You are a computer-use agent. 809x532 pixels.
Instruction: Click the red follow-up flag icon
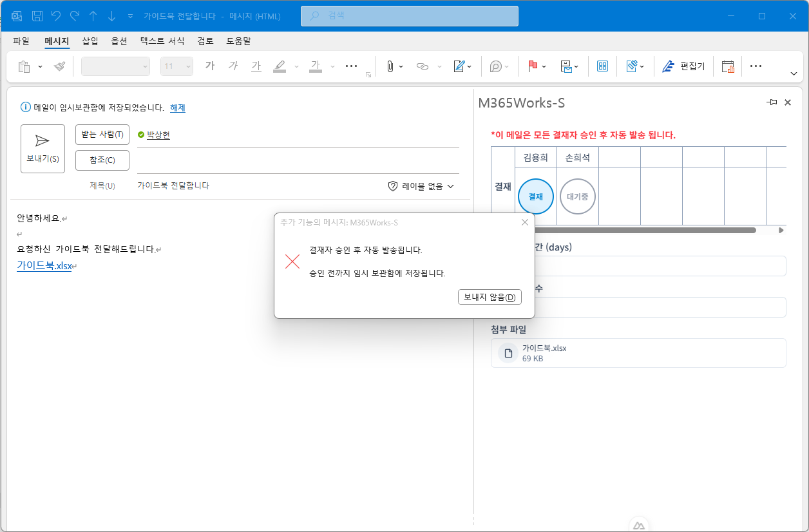pos(533,66)
